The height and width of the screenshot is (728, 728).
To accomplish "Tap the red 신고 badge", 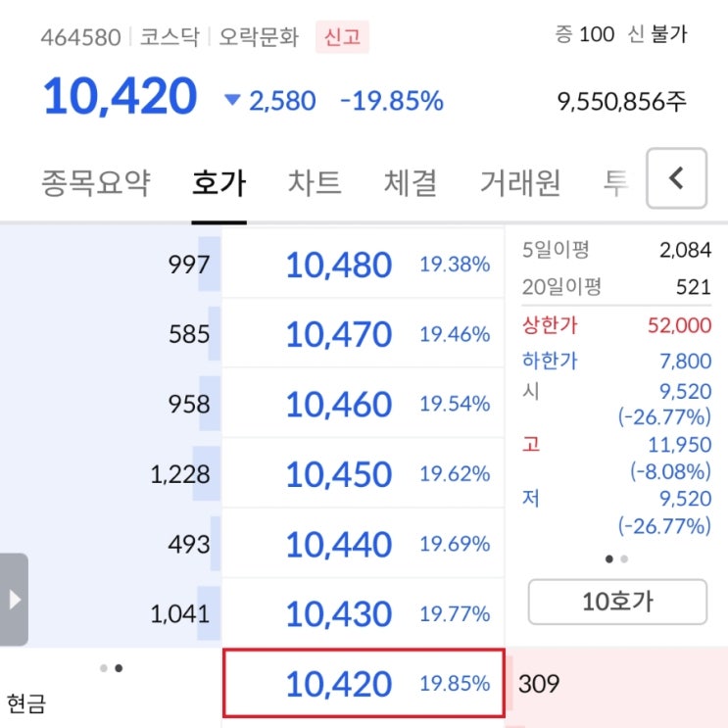I will (342, 37).
